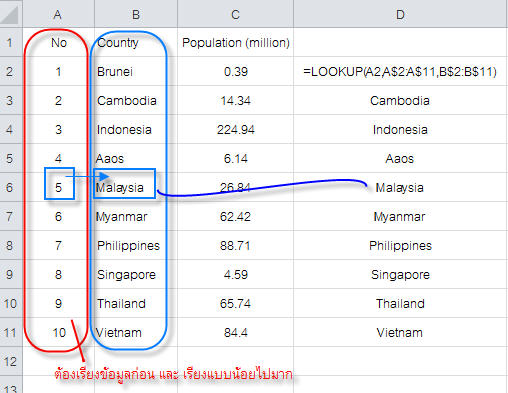Select row 1 header

tap(11, 42)
